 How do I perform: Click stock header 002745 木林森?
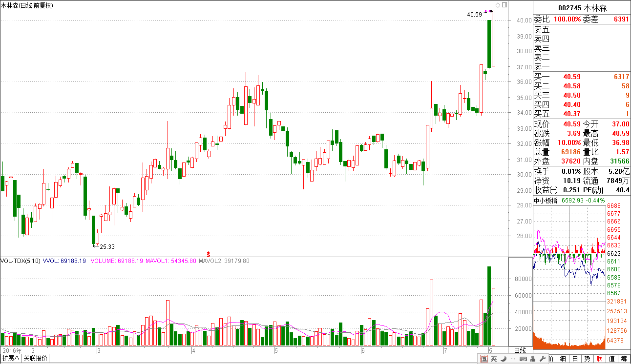[582, 8]
